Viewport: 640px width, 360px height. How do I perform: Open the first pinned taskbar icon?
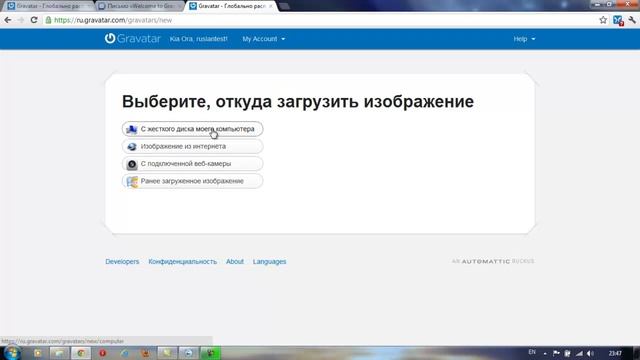pyautogui.click(x=38, y=353)
